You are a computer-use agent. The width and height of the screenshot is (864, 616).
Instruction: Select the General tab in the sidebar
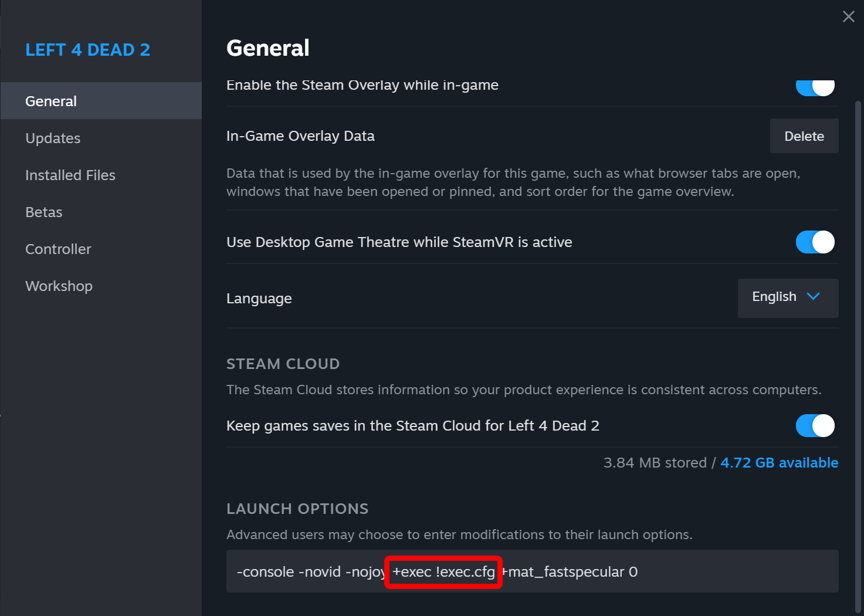point(51,101)
